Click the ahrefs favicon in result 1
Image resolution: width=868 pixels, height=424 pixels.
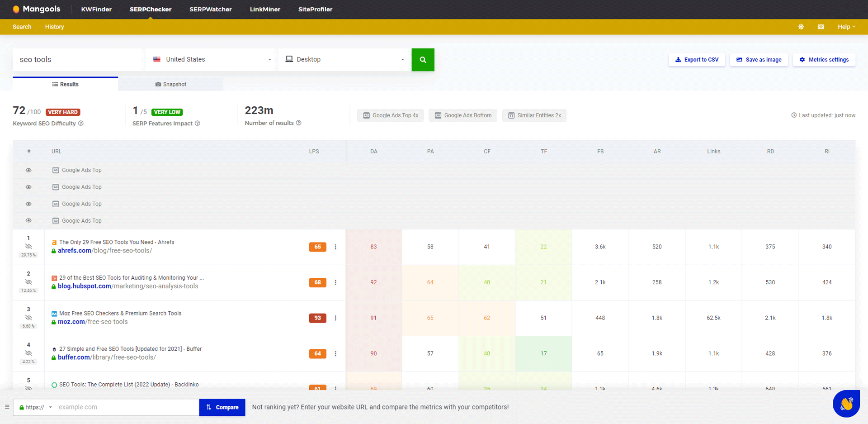point(54,243)
